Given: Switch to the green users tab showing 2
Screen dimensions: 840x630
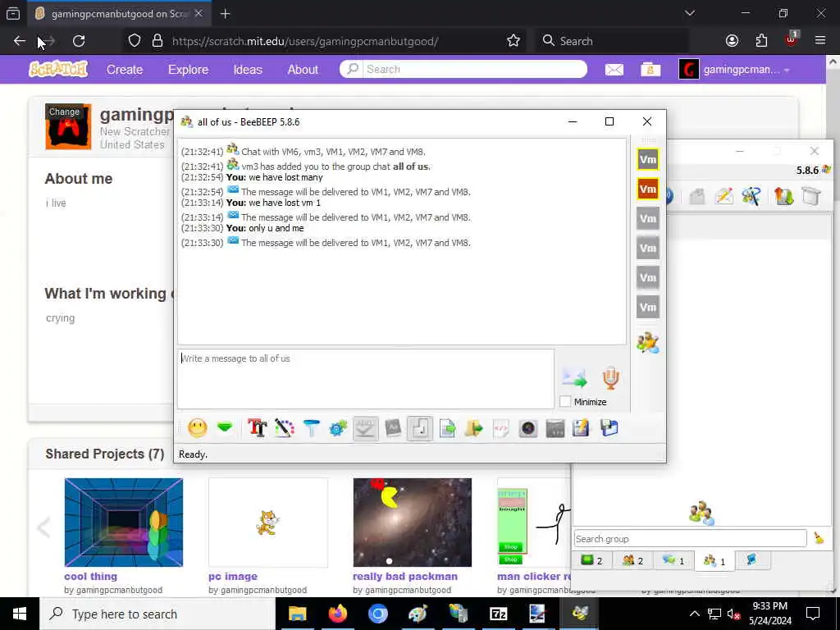Looking at the screenshot, I should tap(592, 560).
